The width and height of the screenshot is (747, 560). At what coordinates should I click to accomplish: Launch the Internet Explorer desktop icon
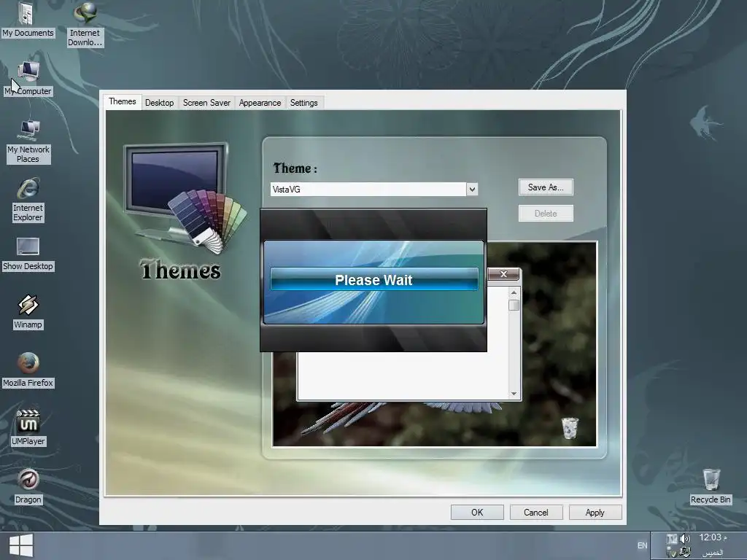pos(28,200)
